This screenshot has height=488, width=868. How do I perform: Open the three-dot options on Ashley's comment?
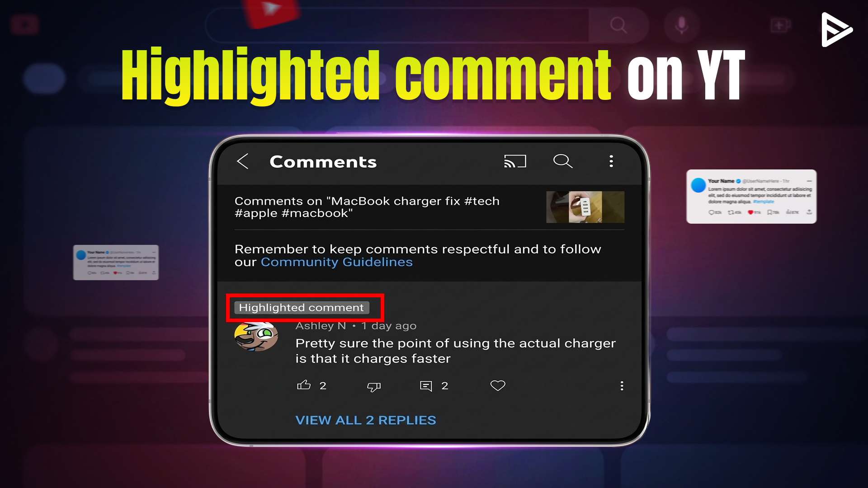point(622,385)
